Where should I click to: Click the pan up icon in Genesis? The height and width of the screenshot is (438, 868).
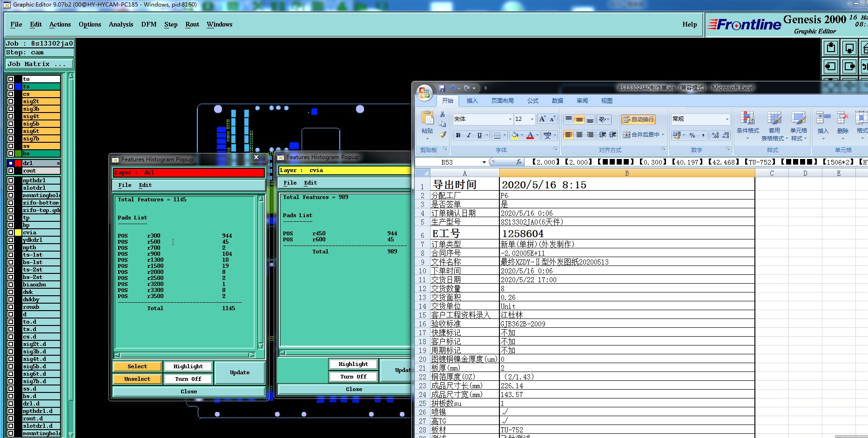pyautogui.click(x=831, y=47)
